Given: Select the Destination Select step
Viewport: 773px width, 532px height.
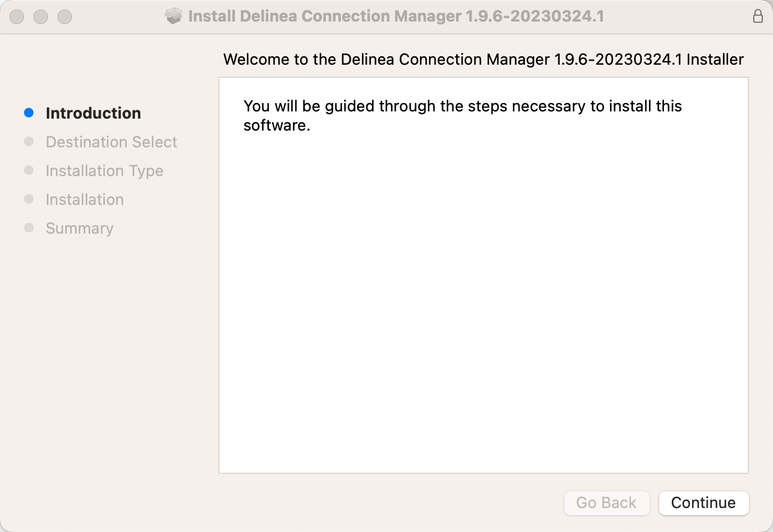Looking at the screenshot, I should pos(111,141).
